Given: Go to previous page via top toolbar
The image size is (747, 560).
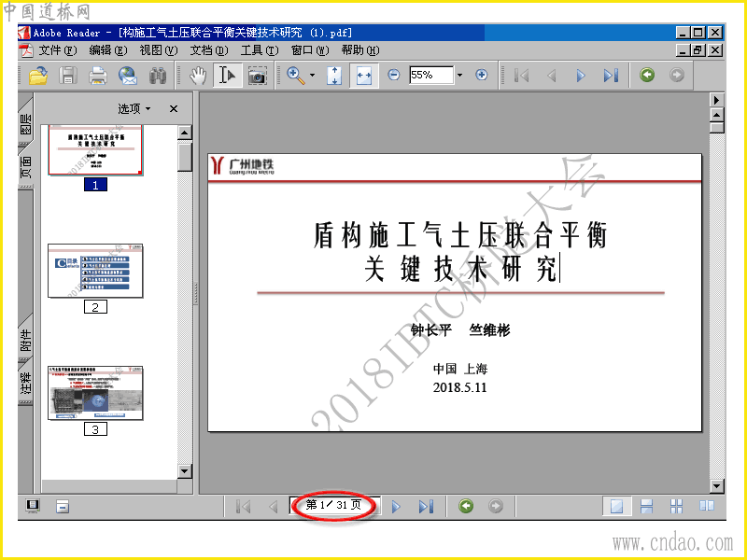Looking at the screenshot, I should 551,76.
